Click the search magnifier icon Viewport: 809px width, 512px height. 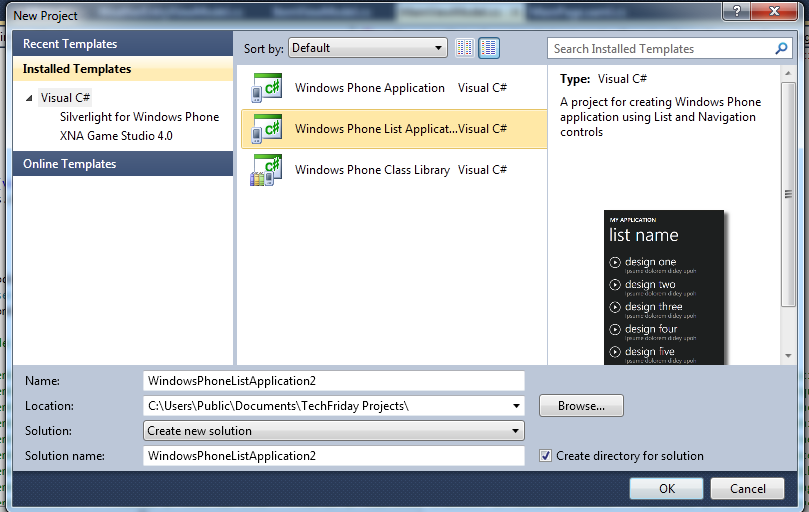[782, 48]
